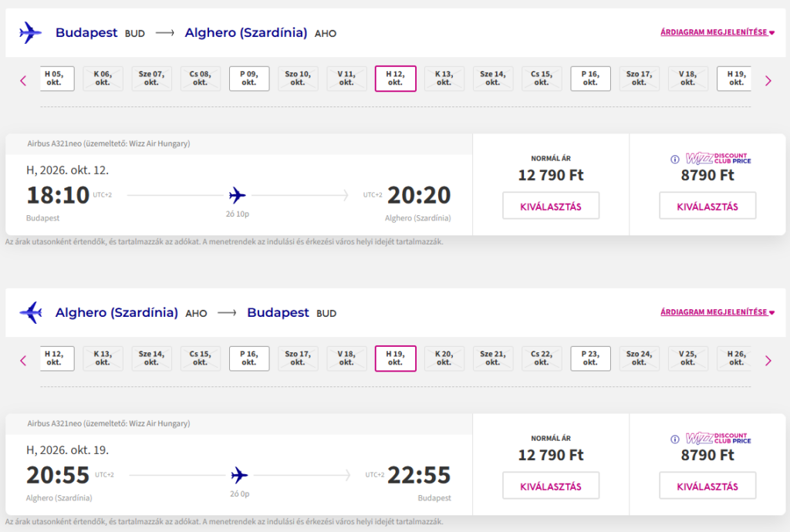This screenshot has height=532, width=790.
Task: Expand the outbound price chart (Árdiagram megjelenítése)
Action: (717, 32)
